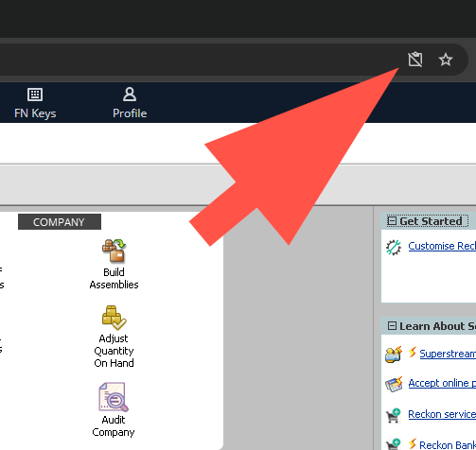Open the FN Keys keyboard icon
The height and width of the screenshot is (450, 476).
pyautogui.click(x=35, y=95)
